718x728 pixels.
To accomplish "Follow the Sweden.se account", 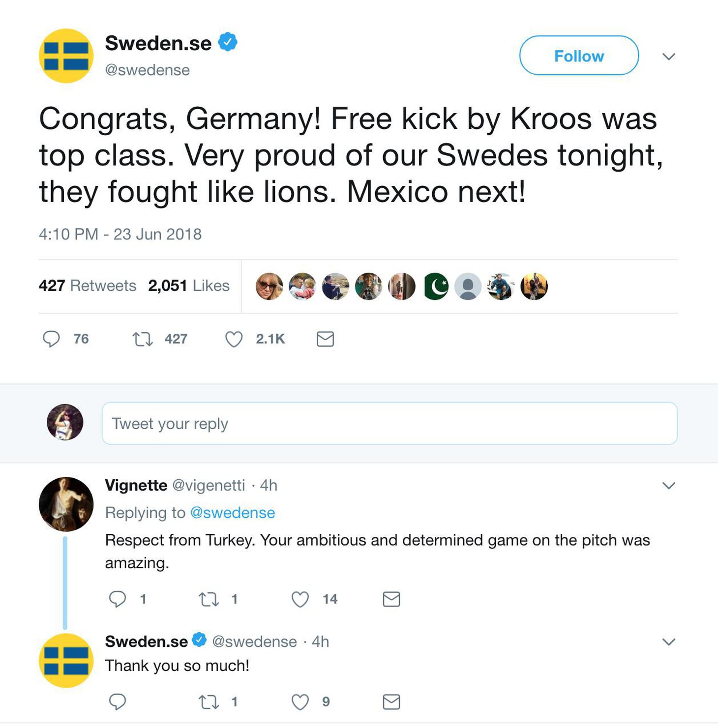I will [579, 56].
